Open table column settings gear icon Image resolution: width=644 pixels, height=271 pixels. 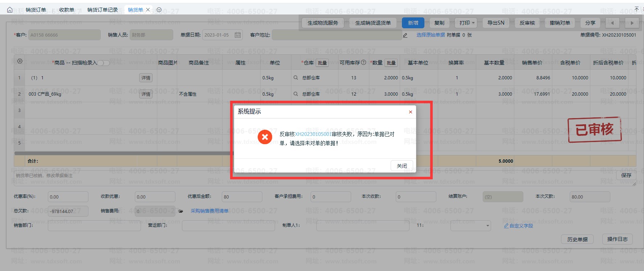pyautogui.click(x=20, y=61)
